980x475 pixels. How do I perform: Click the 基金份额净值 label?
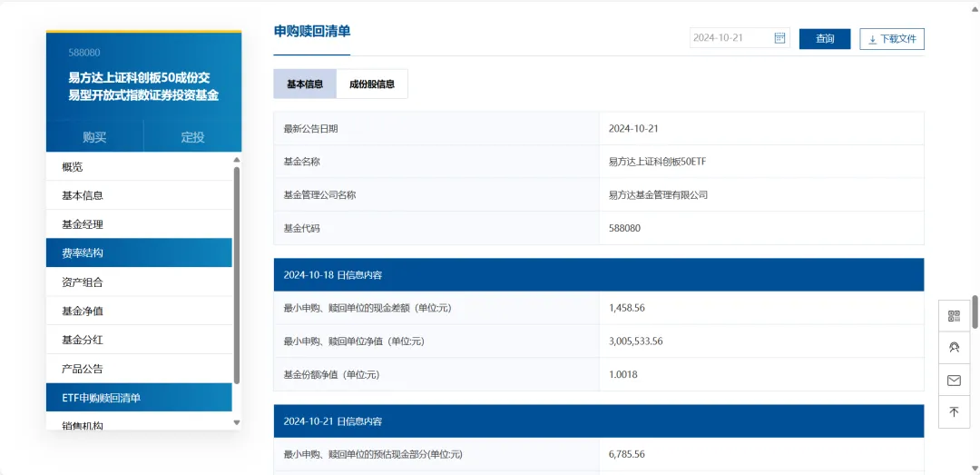coord(331,375)
